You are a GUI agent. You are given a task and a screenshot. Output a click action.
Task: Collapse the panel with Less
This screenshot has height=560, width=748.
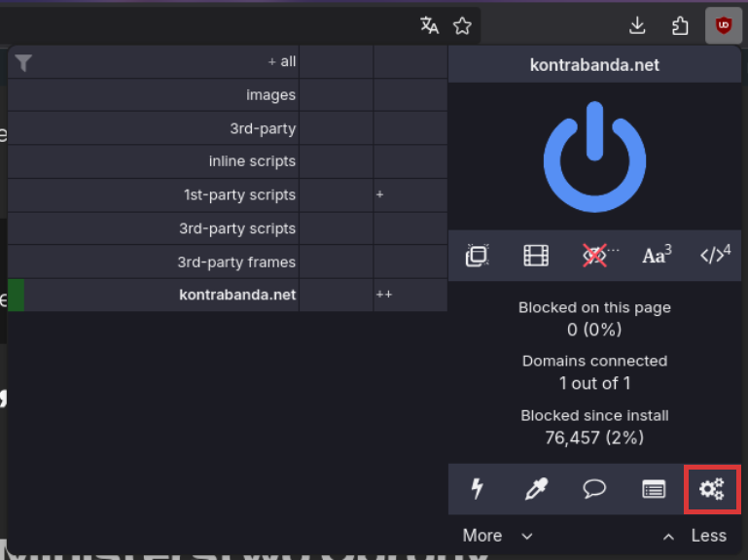tap(695, 536)
